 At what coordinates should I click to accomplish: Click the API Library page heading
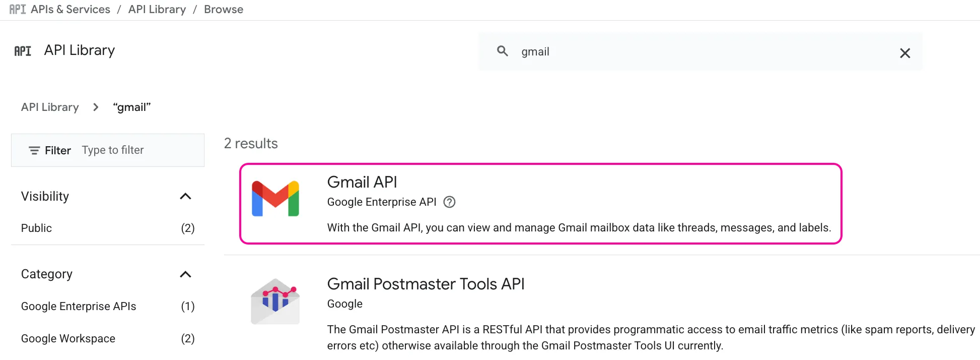point(80,50)
